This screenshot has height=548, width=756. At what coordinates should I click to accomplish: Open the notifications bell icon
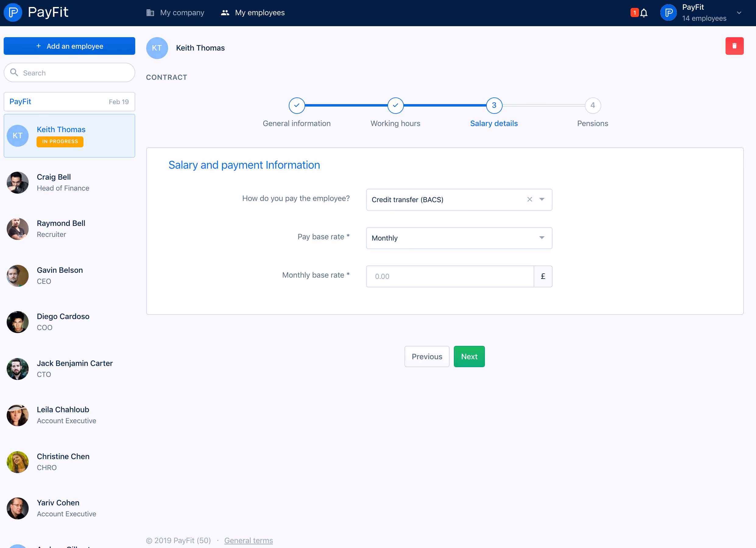[x=644, y=13]
